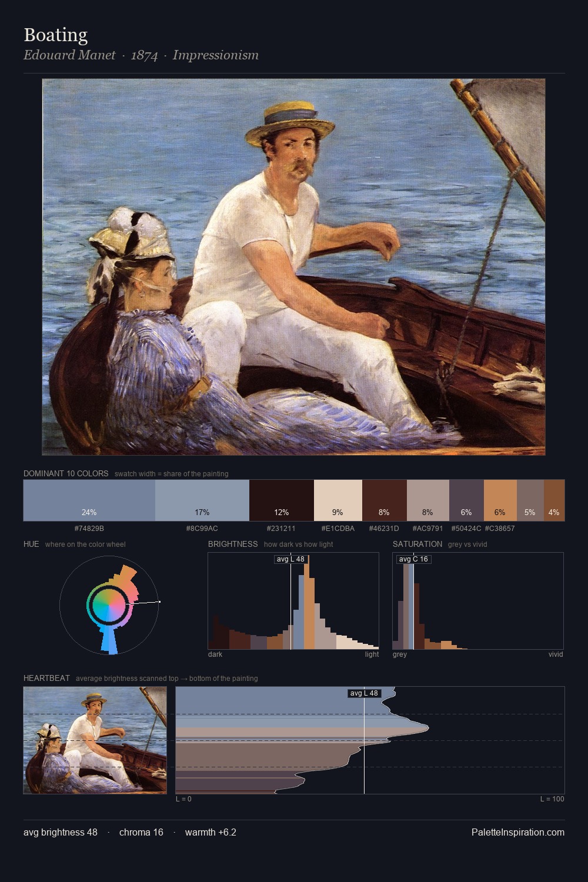Click the artist name 'Edouard Manet'
Image resolution: width=588 pixels, height=882 pixels.
coord(69,55)
